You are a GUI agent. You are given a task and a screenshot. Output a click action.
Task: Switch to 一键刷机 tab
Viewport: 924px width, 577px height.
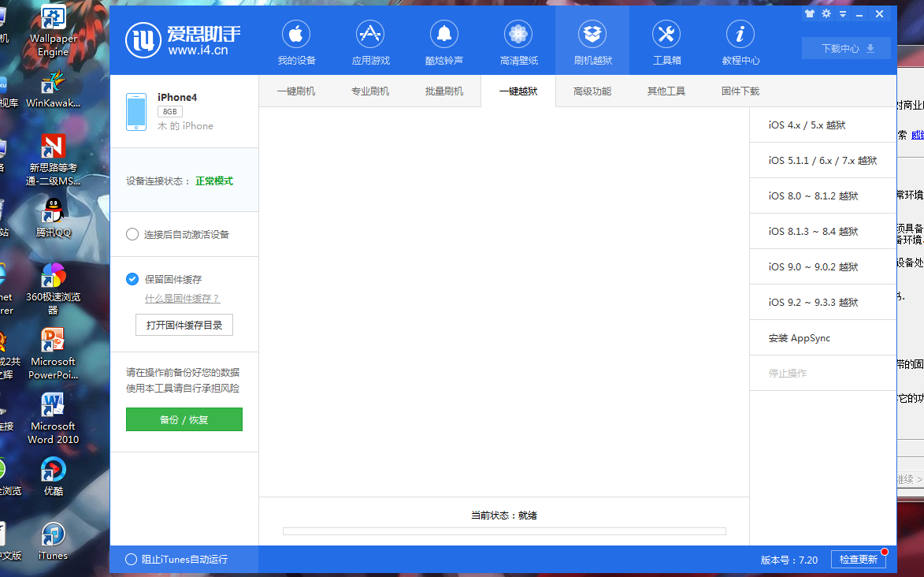click(296, 91)
